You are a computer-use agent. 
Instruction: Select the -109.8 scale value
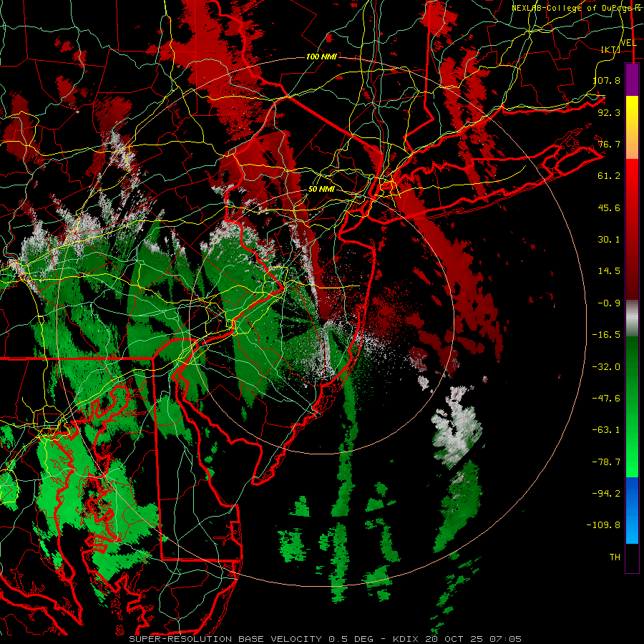tap(603, 525)
